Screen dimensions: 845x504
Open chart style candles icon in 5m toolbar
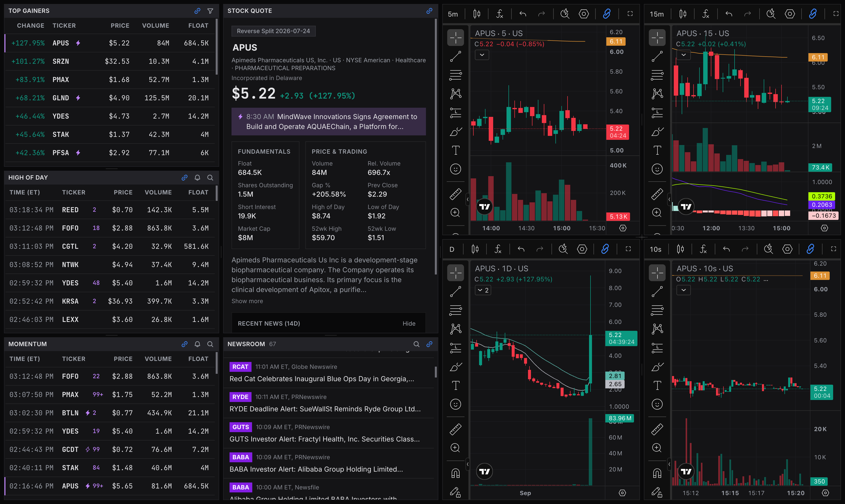(477, 14)
